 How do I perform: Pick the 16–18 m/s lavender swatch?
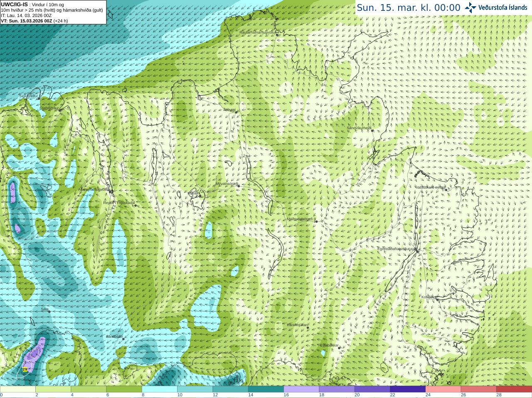pos(301,389)
